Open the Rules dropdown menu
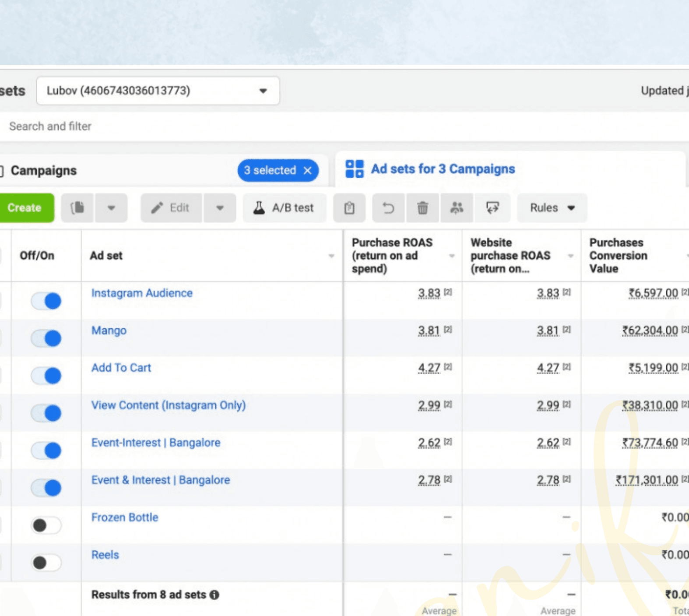The width and height of the screenshot is (689, 616). pyautogui.click(x=552, y=208)
